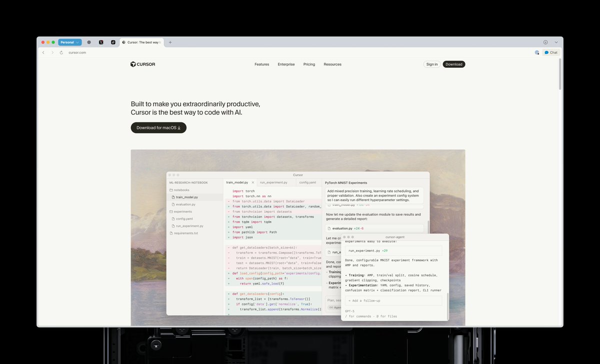Screen dimensions: 600x364
Task: Select the Cursor: The best way tab
Action: coord(142,42)
